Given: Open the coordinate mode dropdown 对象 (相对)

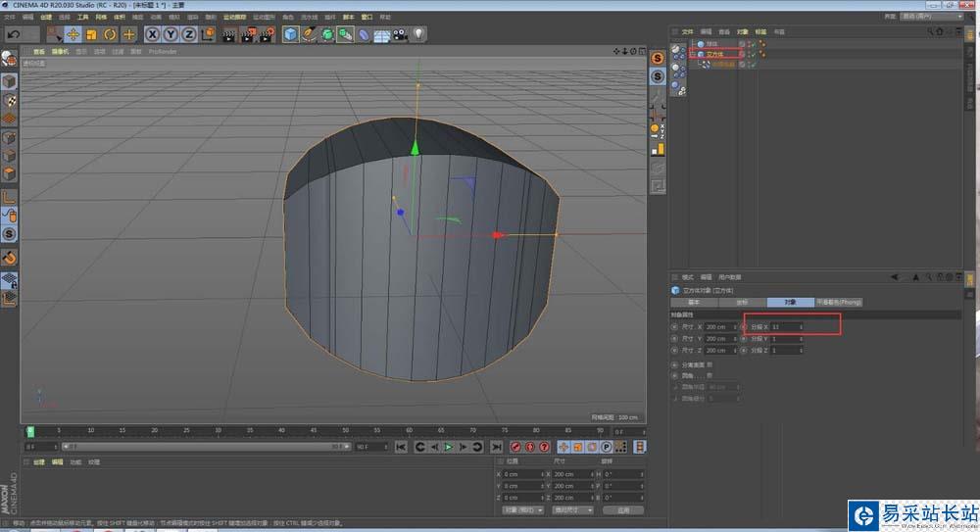Looking at the screenshot, I should coord(523,509).
